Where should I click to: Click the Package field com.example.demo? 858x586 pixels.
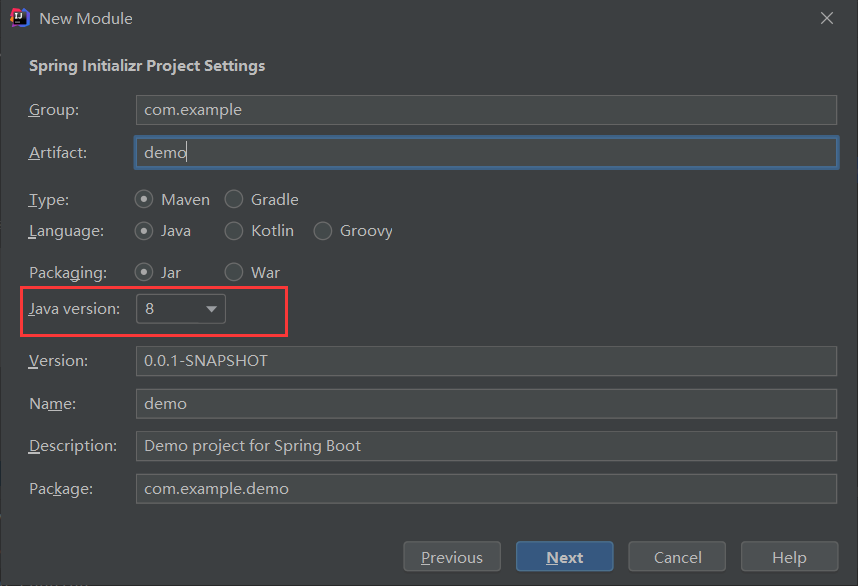486,489
